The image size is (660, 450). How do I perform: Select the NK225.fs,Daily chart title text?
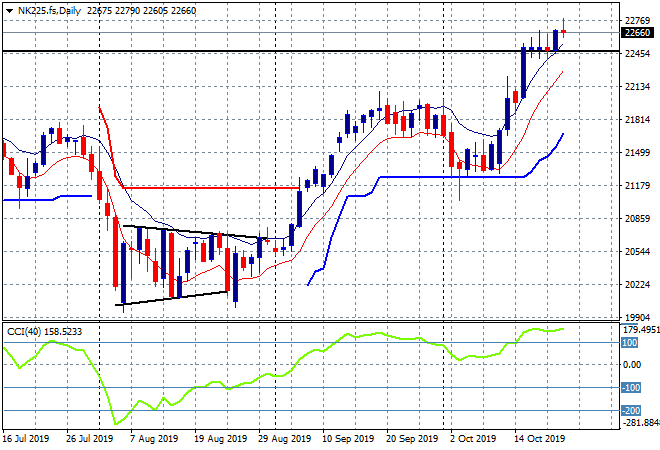pyautogui.click(x=49, y=11)
